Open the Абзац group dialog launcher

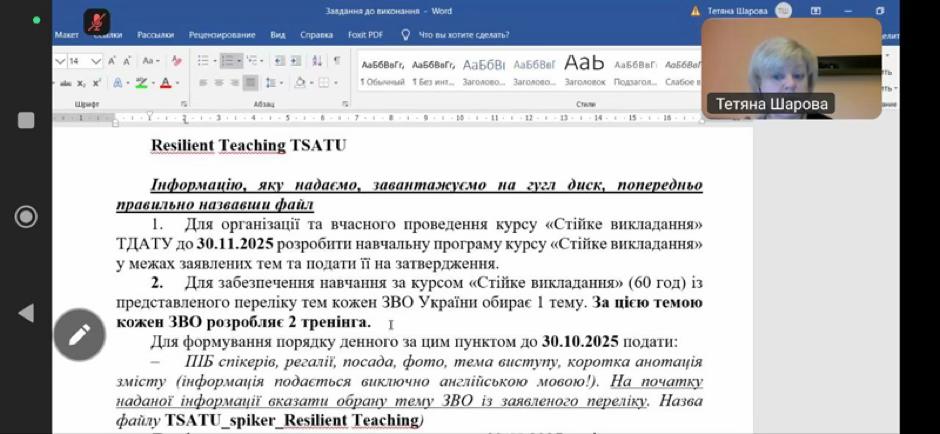(x=345, y=104)
